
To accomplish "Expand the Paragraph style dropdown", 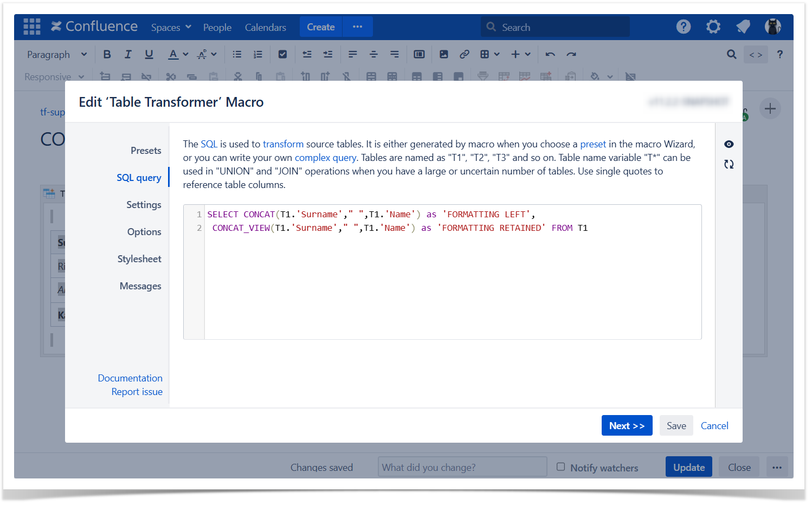I will [56, 55].
